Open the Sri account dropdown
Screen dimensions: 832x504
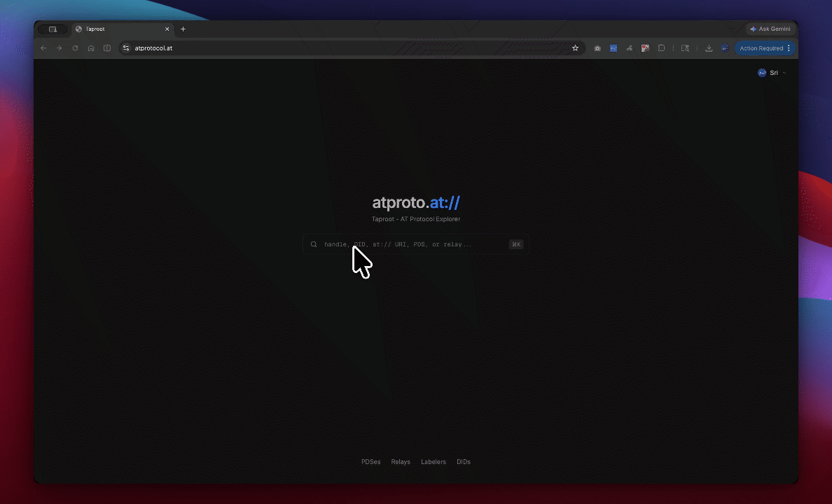click(772, 73)
